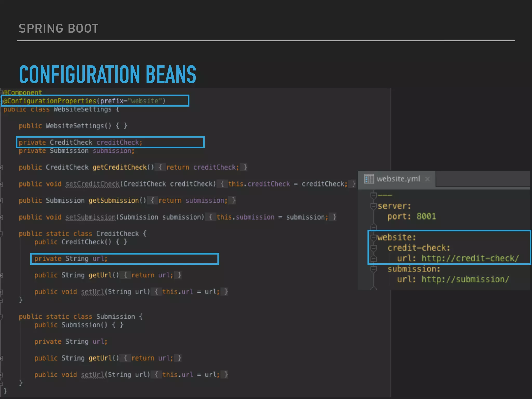This screenshot has height=399, width=532.
Task: Collapse the credit-check: fold marker
Action: click(x=374, y=248)
